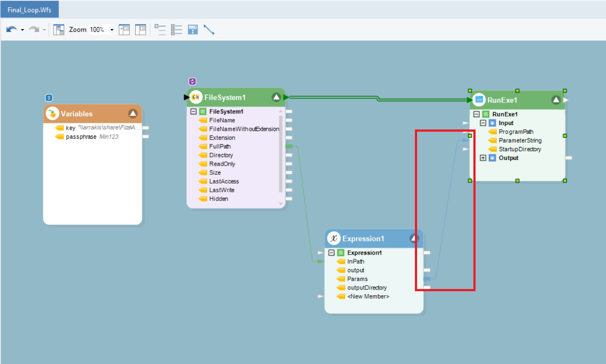Click the collapse all nodes toolbar icon
This screenshot has height=364, width=606.
point(161,30)
